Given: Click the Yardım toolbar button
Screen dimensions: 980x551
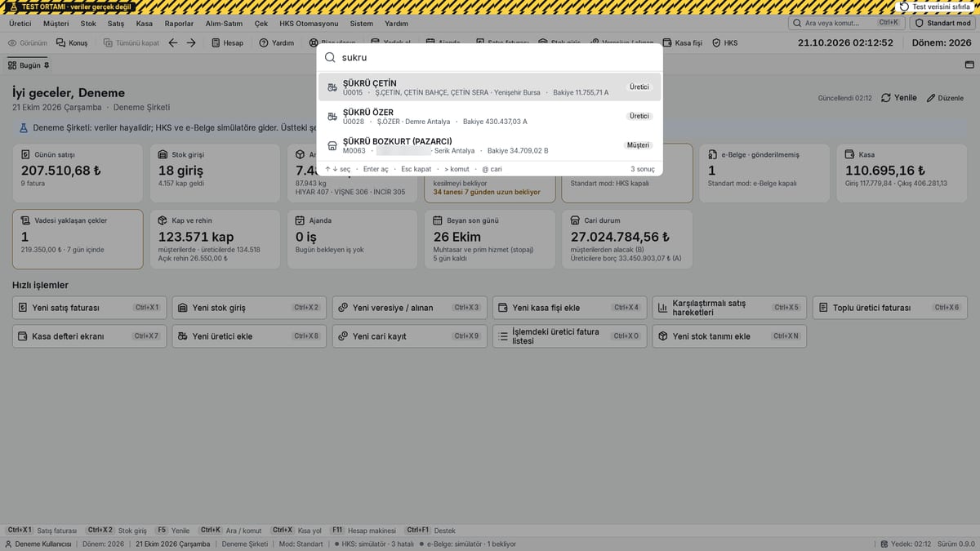Looking at the screenshot, I should pyautogui.click(x=277, y=42).
